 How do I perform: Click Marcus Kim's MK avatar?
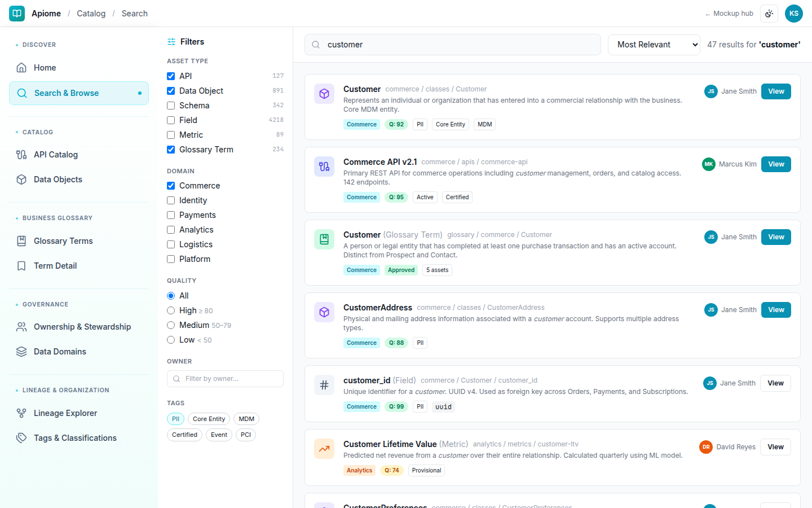pos(709,164)
